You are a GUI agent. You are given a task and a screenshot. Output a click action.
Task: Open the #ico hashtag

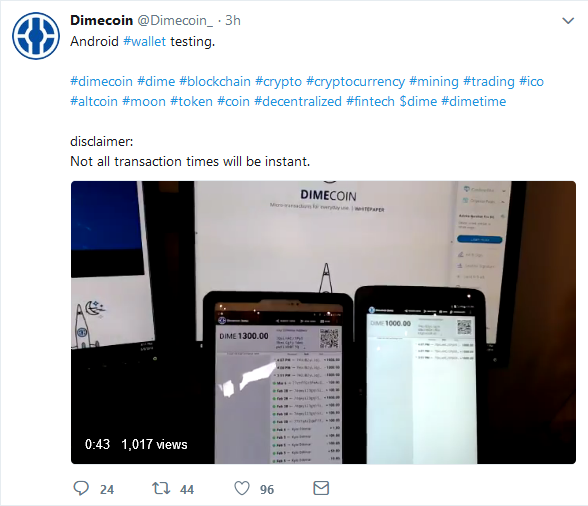tap(531, 81)
